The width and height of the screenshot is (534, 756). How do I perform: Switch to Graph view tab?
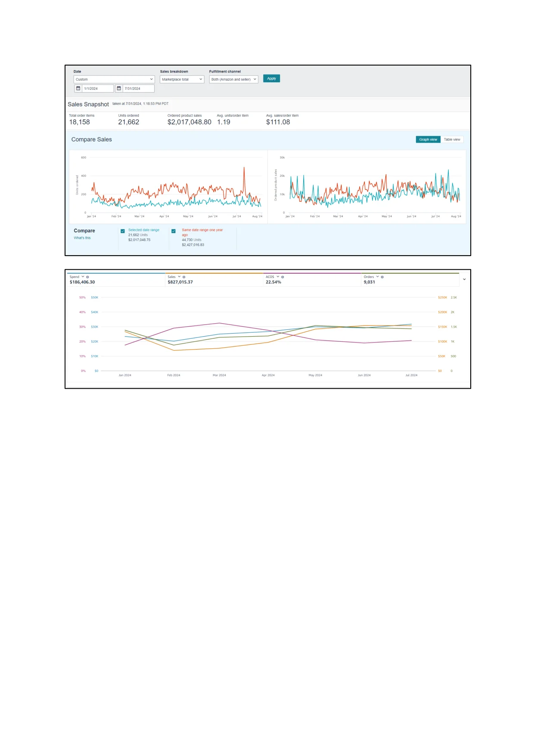[428, 140]
